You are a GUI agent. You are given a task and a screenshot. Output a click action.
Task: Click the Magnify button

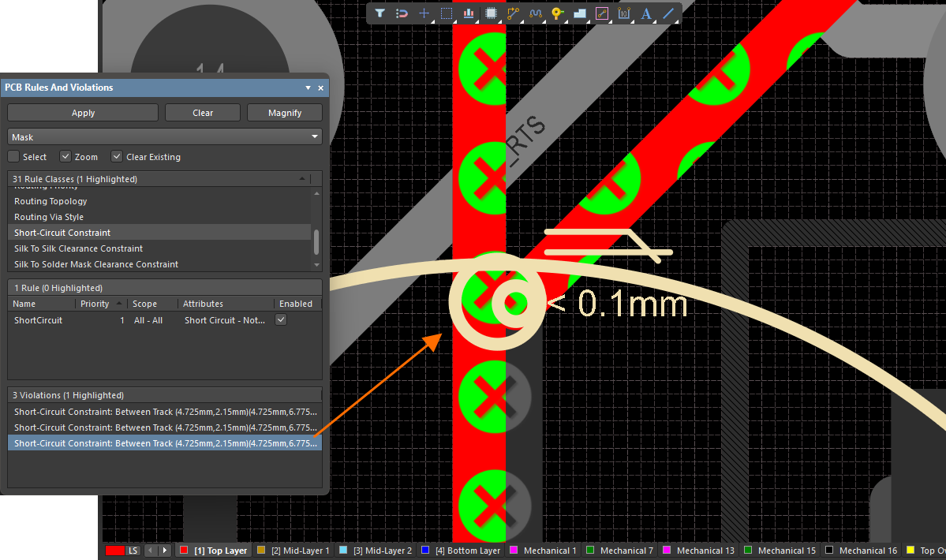coord(285,113)
